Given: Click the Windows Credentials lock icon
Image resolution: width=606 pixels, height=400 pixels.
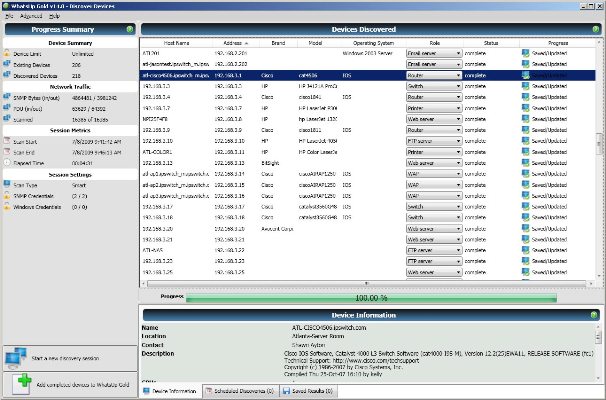Looking at the screenshot, I should (7, 206).
